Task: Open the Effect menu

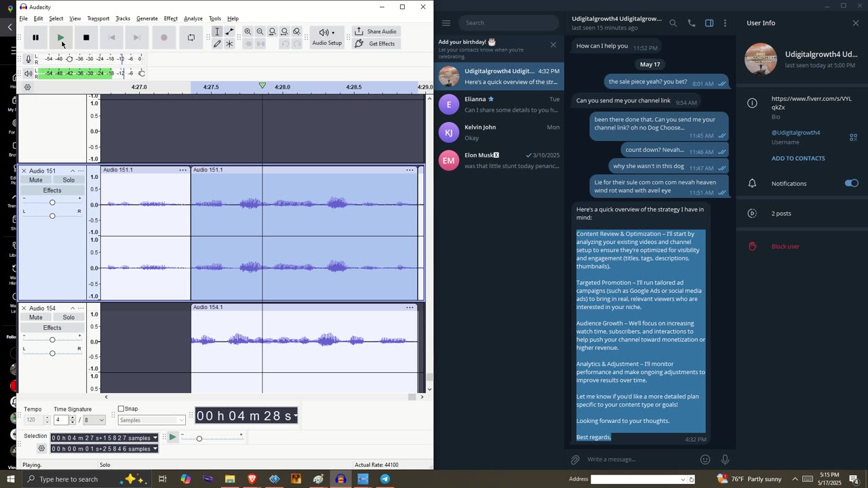Action: click(171, 18)
